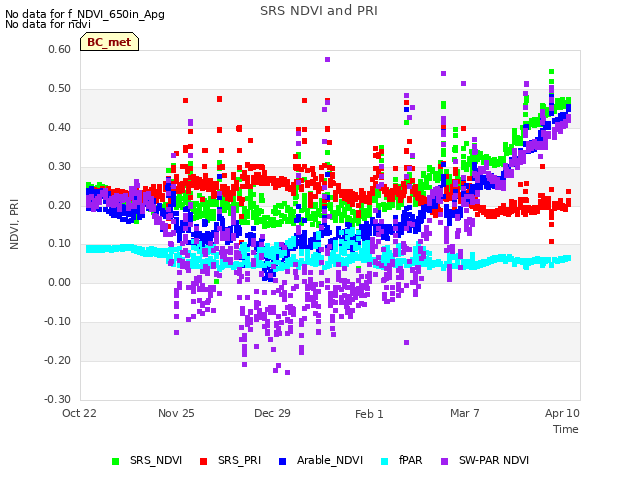Click the Nov 25 x-axis tick label
Screen dimensions: 640x480
pyautogui.click(x=176, y=413)
